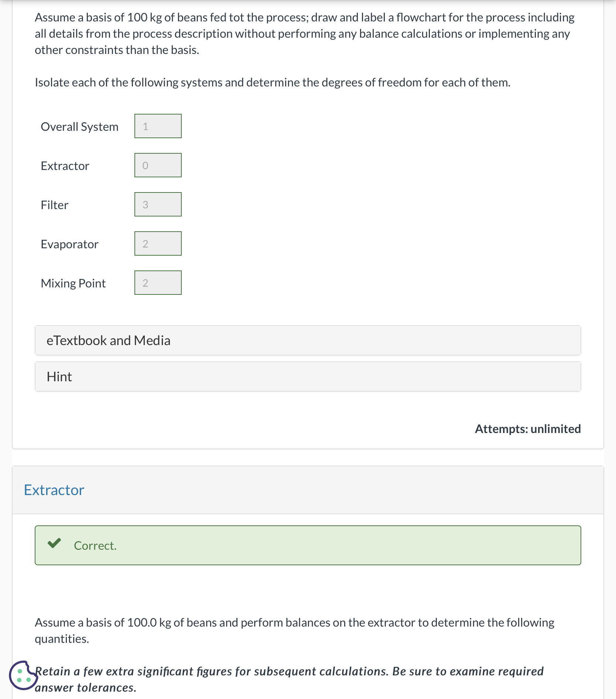Click the "Mixing Point" row label
The image size is (616, 699).
[73, 283]
